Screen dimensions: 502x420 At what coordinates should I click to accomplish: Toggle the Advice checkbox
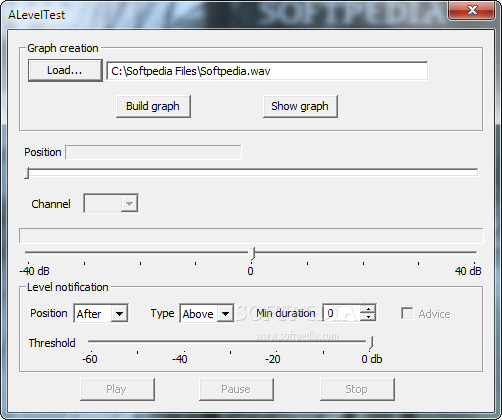pyautogui.click(x=407, y=314)
